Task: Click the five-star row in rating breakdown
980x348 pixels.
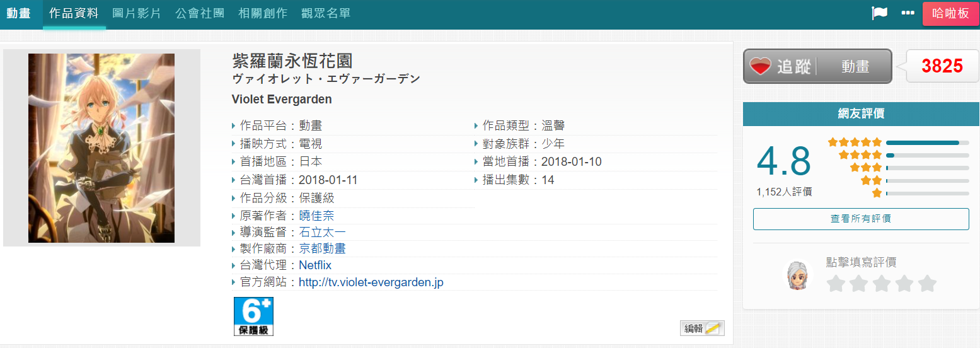Action: (898, 142)
